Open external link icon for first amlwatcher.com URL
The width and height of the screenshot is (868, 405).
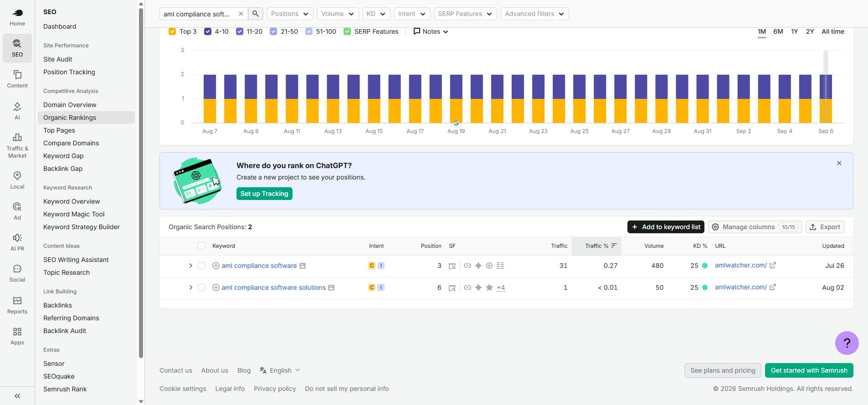click(773, 265)
